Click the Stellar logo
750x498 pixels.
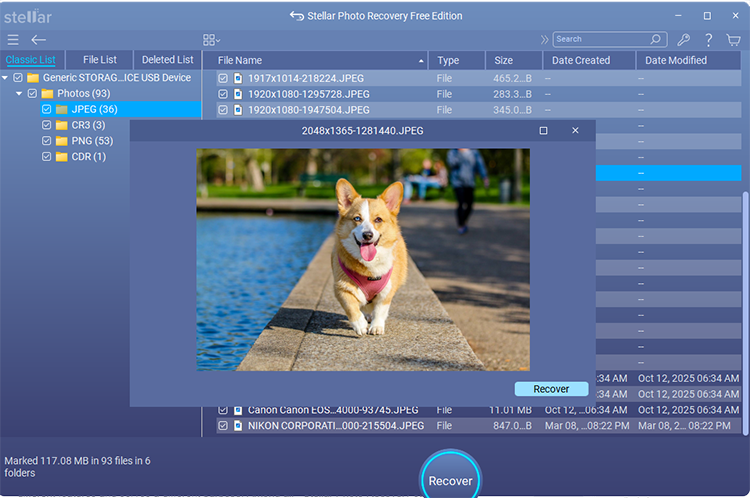coord(28,16)
